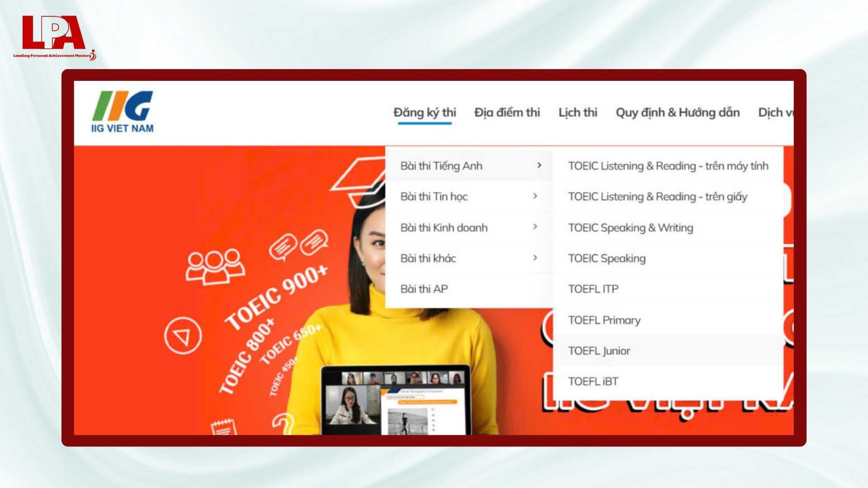Select TOEIC Speaking & Writing
868x488 pixels.
[x=630, y=228]
